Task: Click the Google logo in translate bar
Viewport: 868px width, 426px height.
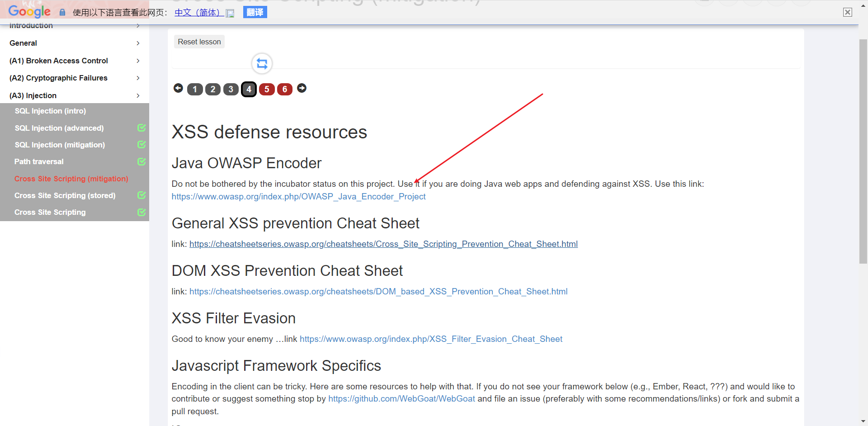Action: pyautogui.click(x=29, y=11)
